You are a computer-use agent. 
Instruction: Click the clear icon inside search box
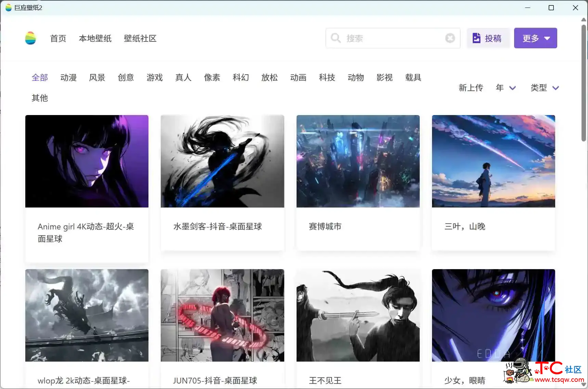pos(450,38)
